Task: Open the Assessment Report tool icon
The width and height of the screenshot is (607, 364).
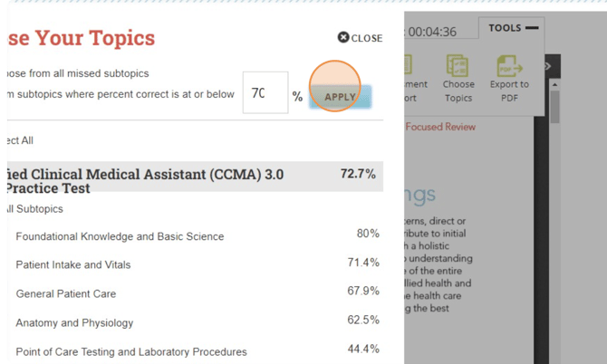Action: 407,77
